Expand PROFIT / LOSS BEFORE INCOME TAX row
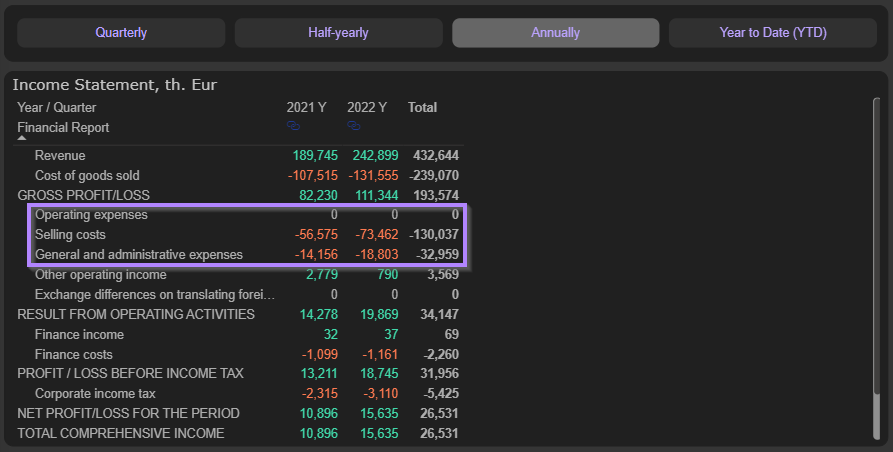 (x=130, y=373)
